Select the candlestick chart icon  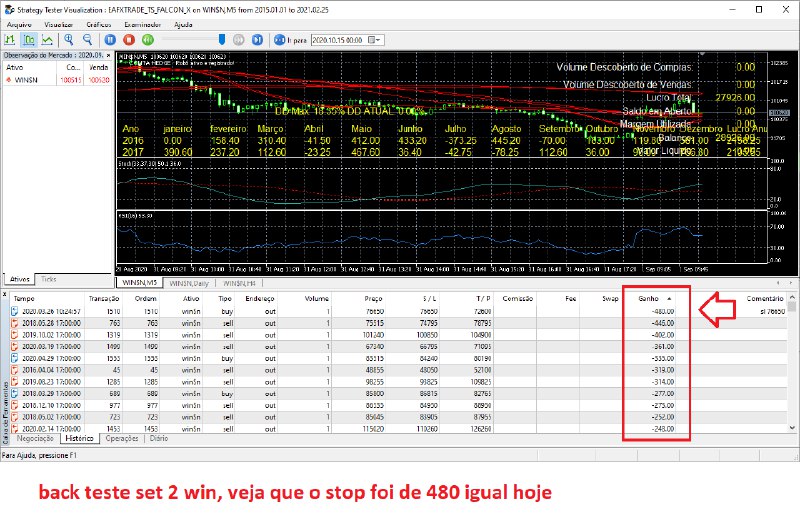click(x=29, y=40)
